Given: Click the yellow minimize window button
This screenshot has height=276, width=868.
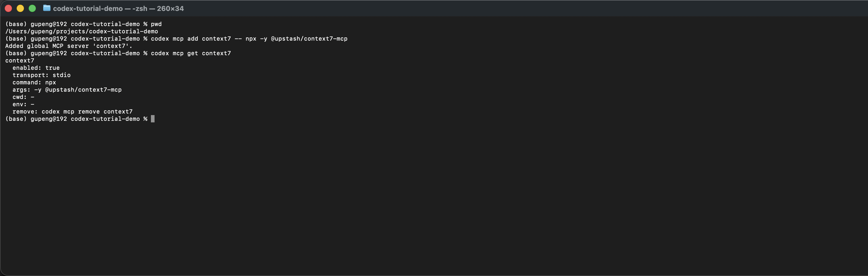Looking at the screenshot, I should [x=20, y=8].
